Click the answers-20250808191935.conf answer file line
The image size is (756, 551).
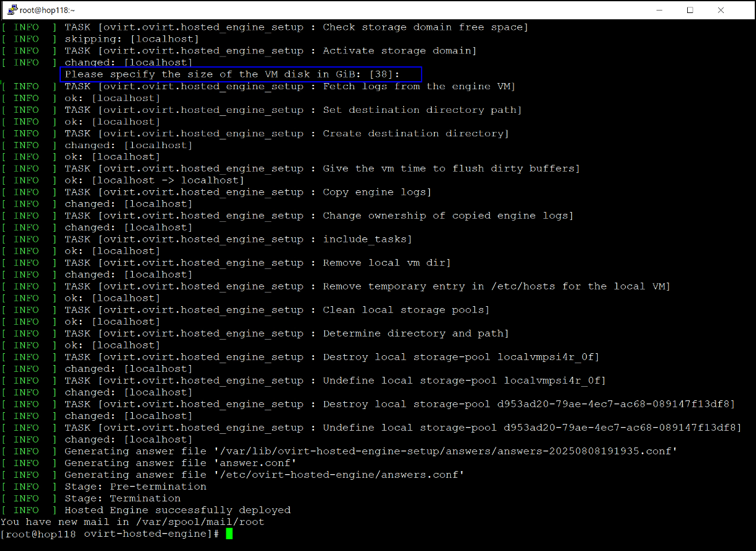339,451
